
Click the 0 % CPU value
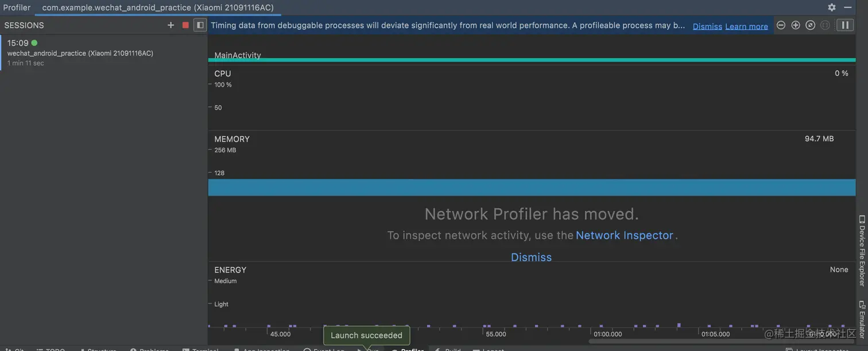coord(842,73)
